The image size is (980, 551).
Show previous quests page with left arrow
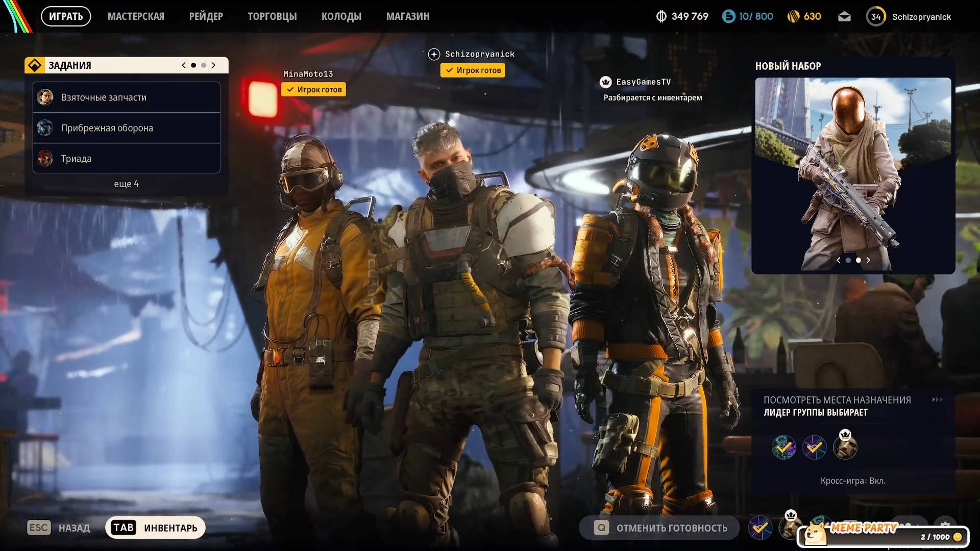click(x=184, y=65)
